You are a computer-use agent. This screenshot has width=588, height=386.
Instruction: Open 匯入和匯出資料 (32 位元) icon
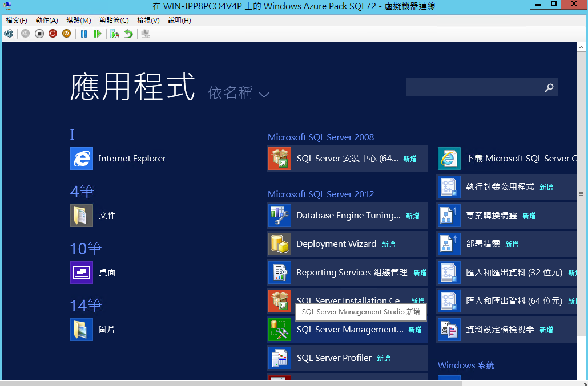pos(449,272)
